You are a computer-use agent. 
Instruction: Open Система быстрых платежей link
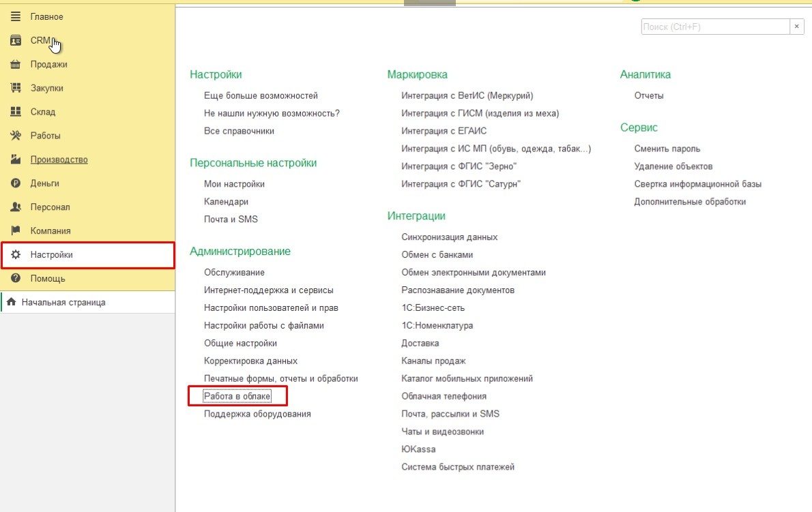[458, 467]
